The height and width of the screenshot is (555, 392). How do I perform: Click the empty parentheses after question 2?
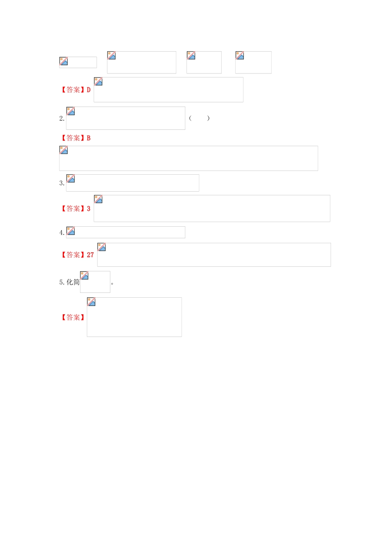coord(199,118)
